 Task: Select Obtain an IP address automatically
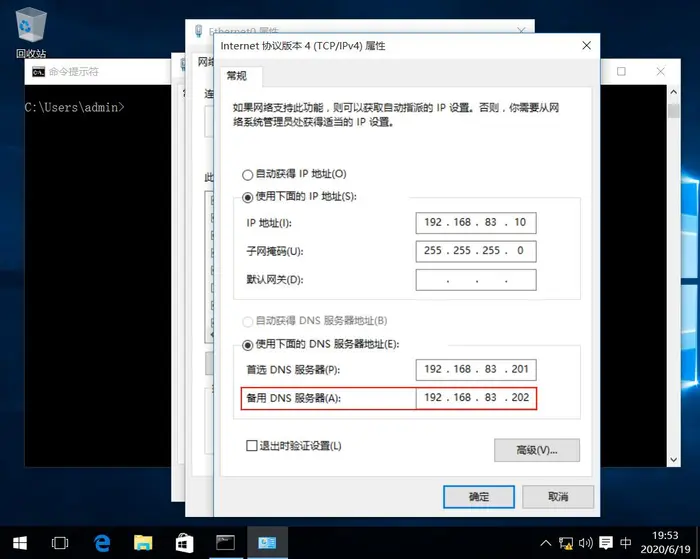[248, 175]
